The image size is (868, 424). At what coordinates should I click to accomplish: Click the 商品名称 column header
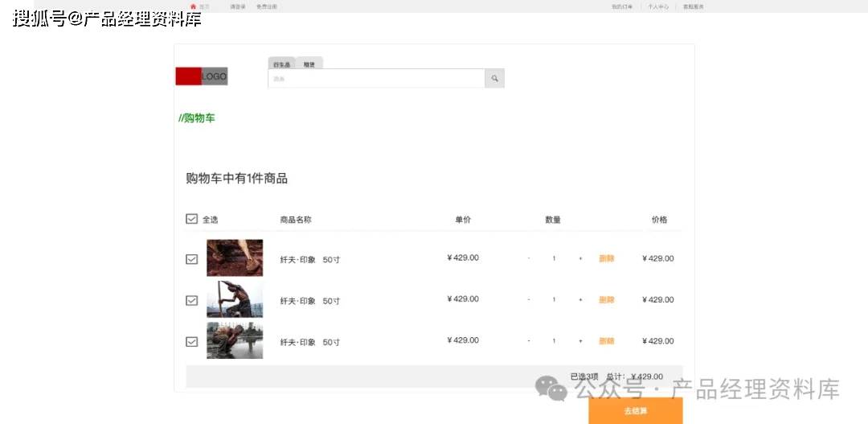296,220
